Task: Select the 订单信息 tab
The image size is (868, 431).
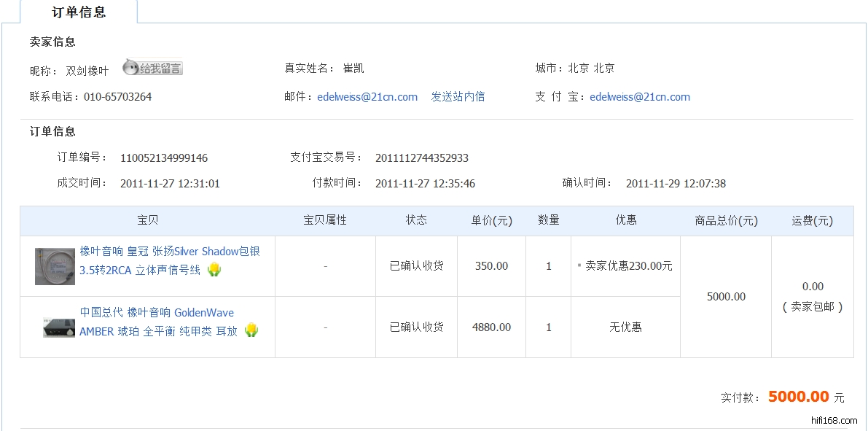Action: coord(79,12)
